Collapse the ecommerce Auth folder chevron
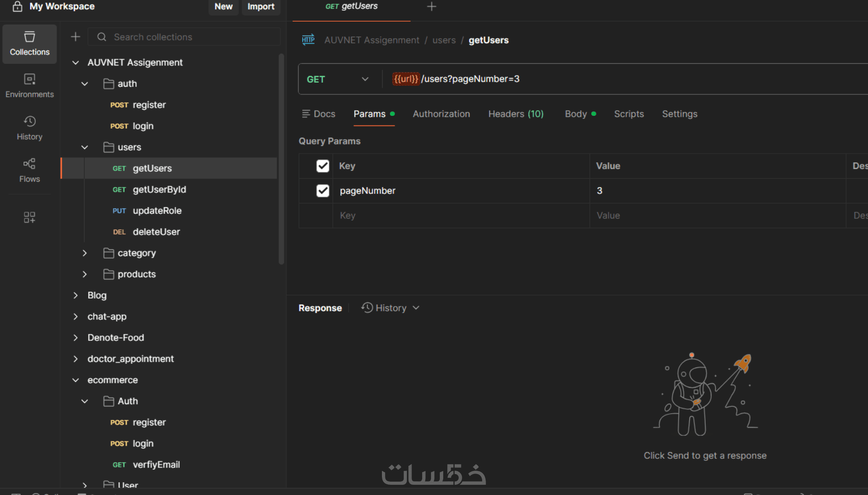 pos(85,401)
